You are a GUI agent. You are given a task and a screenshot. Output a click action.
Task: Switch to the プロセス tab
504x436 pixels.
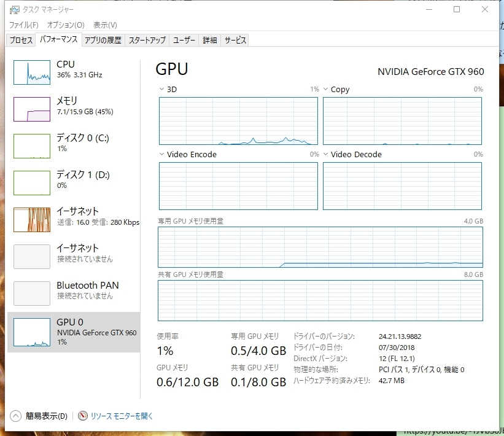(21, 41)
